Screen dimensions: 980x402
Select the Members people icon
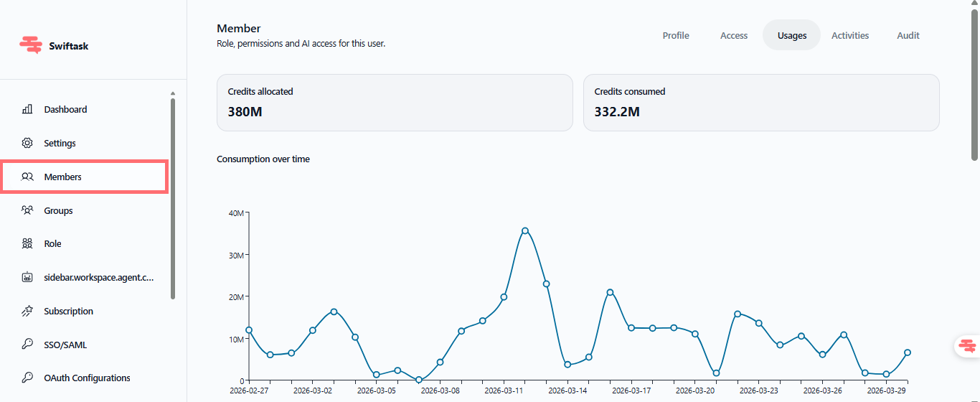coord(27,177)
